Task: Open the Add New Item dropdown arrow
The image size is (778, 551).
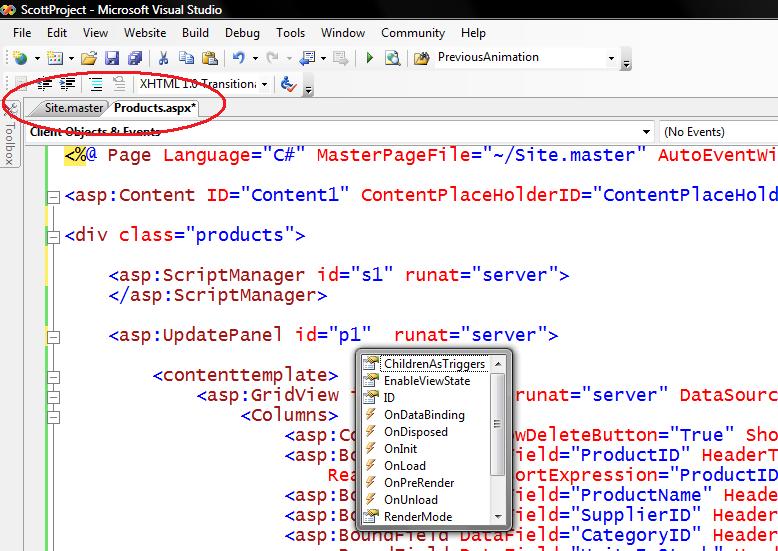Action: [x=71, y=59]
